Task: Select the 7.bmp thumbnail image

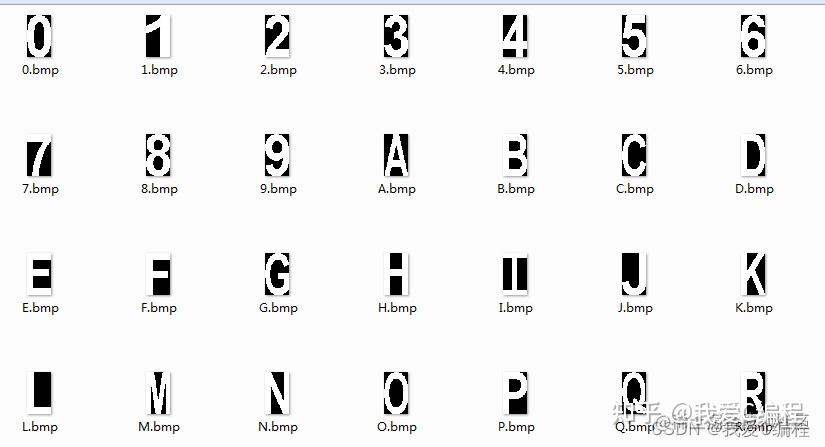Action: coord(39,155)
